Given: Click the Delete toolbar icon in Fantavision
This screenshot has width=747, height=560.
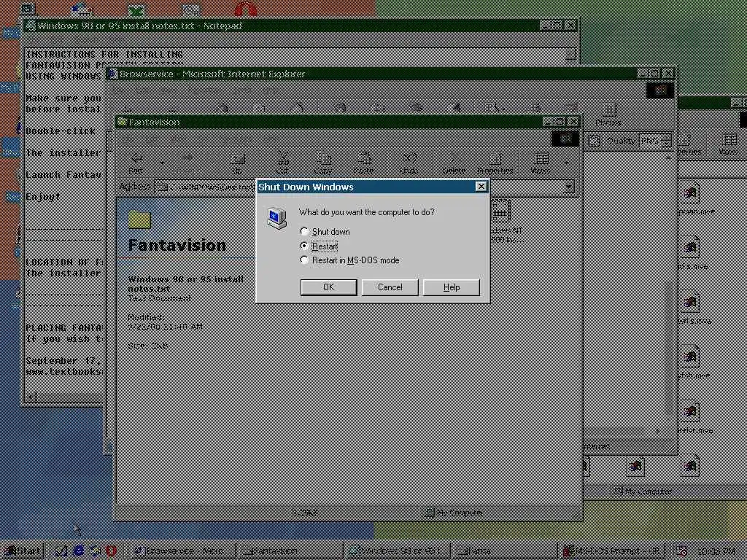Looking at the screenshot, I should click(x=454, y=163).
